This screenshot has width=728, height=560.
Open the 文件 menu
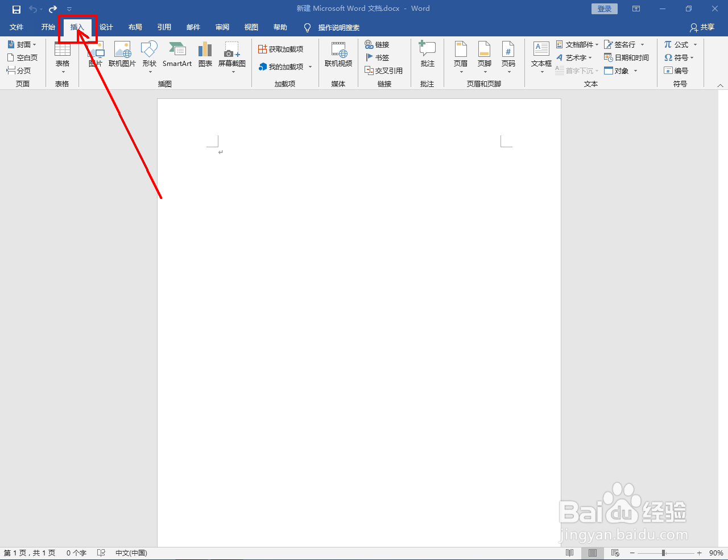[x=17, y=27]
